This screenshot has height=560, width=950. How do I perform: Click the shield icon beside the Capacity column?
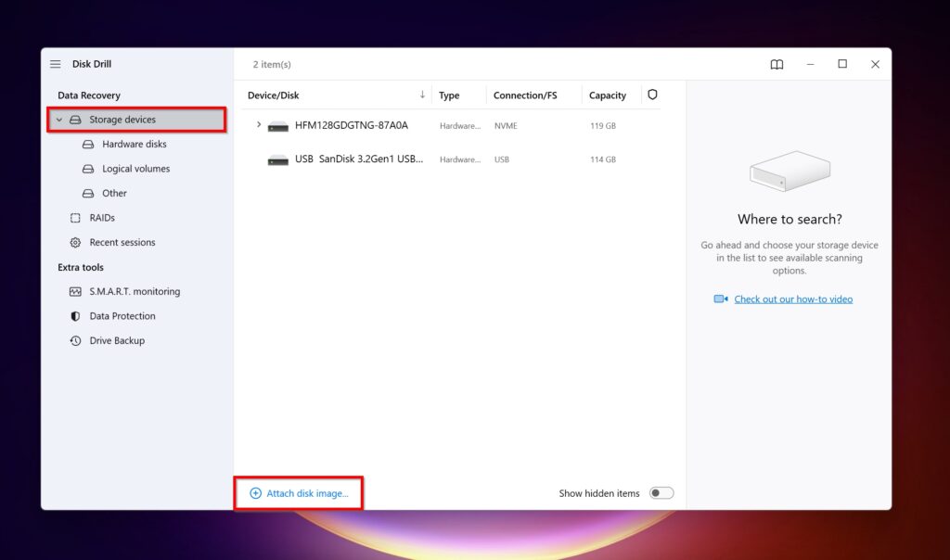point(652,95)
